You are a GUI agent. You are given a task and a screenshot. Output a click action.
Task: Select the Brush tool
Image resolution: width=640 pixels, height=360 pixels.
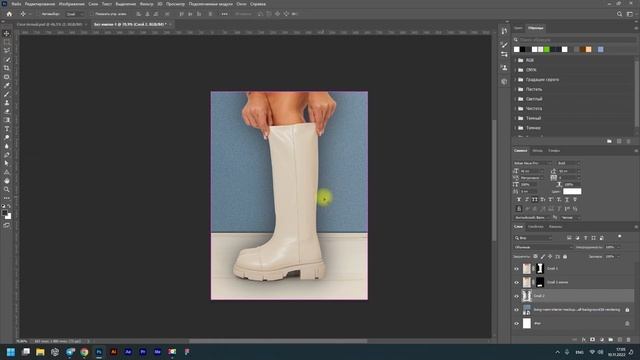[x=7, y=94]
